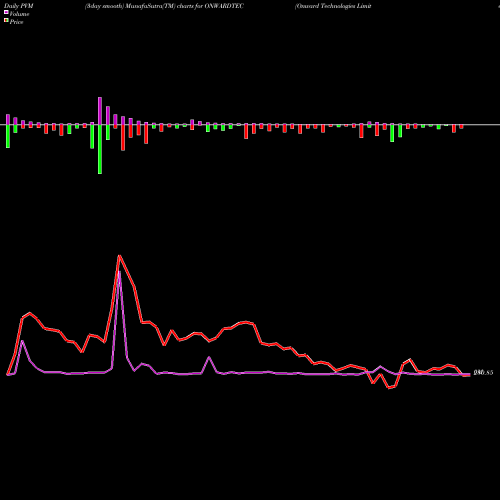
Task: Click the MunafaSutra charts for ONWARDTEC heading
Action: pyautogui.click(x=164, y=6)
